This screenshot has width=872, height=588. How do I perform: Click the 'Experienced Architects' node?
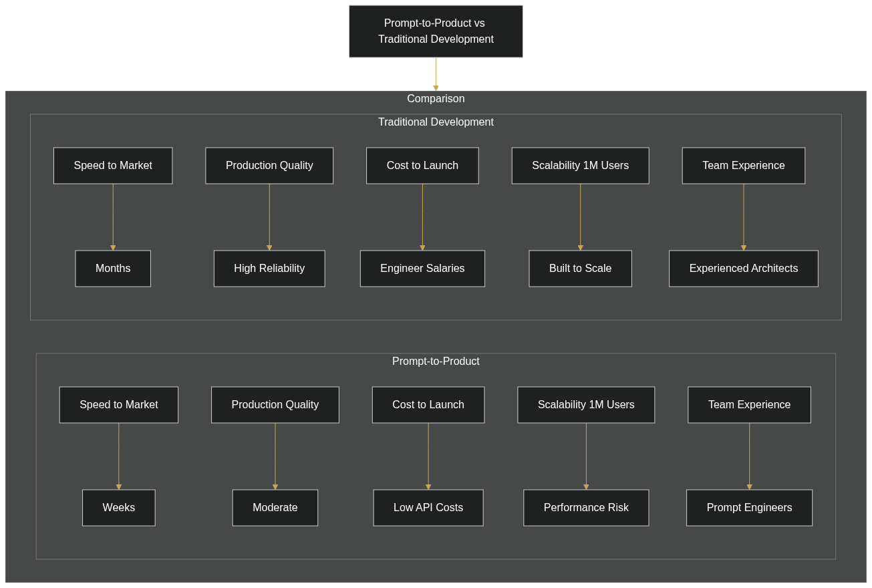point(744,269)
